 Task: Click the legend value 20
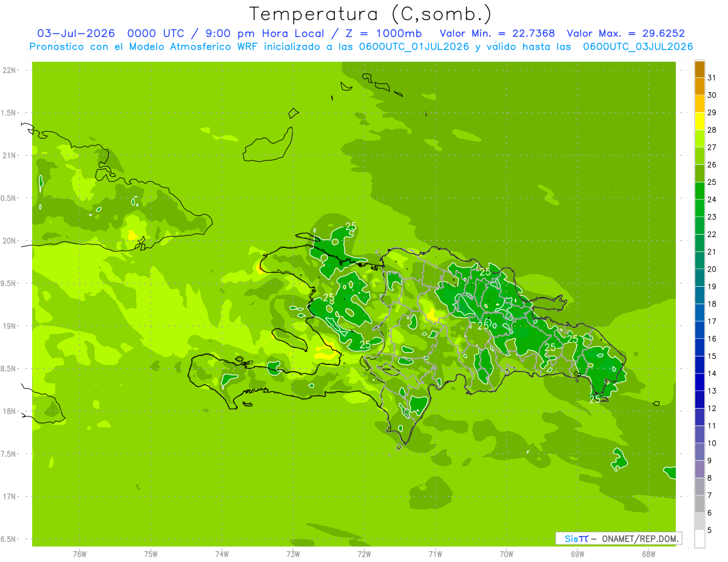tap(712, 269)
